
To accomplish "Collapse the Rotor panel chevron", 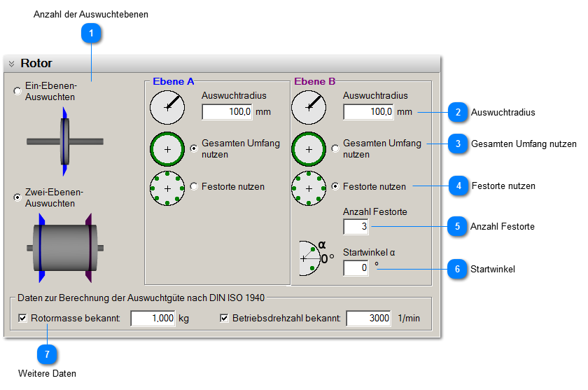I will tap(12, 64).
